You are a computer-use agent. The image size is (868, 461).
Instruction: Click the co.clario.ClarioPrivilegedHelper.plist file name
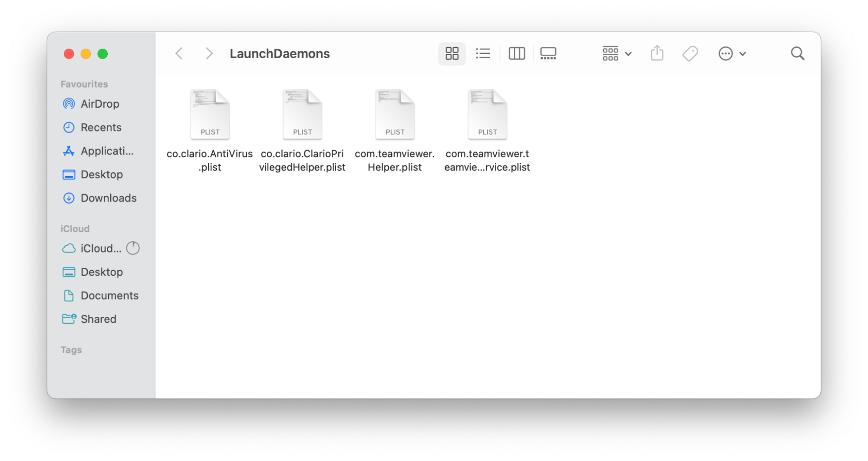coord(302,160)
